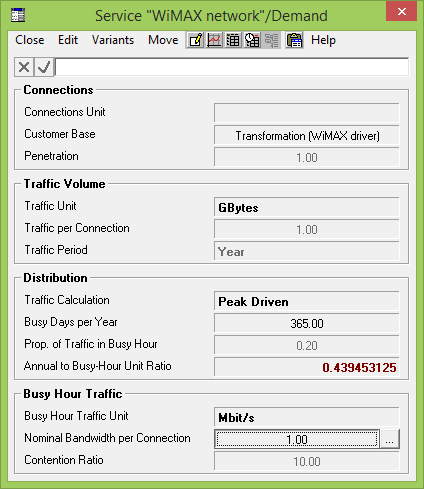This screenshot has height=489, width=424.
Task: Click the clipboard paste icon
Action: point(294,40)
